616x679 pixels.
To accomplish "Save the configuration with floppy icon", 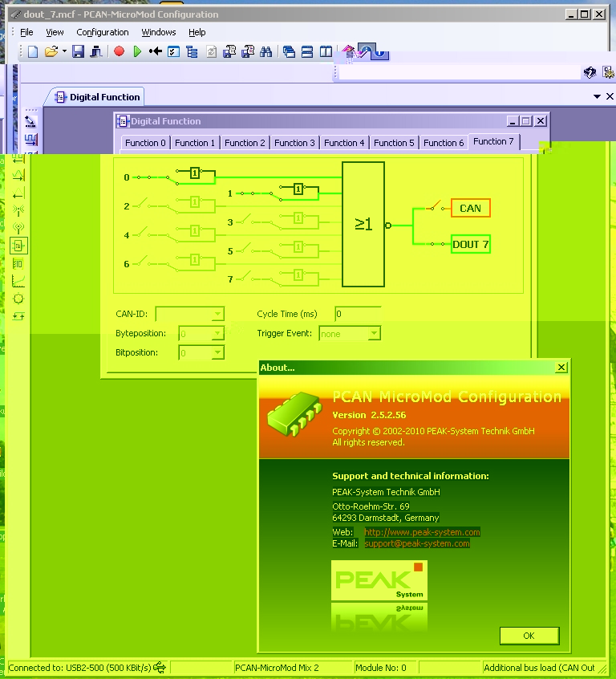I will click(x=78, y=52).
